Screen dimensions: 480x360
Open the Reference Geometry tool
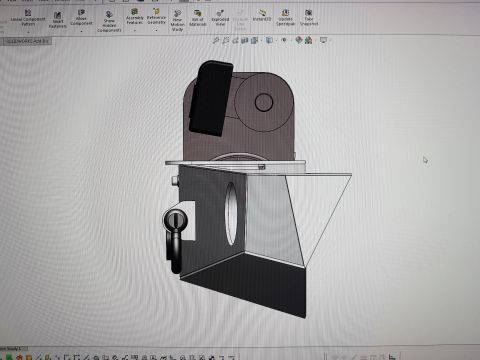click(x=156, y=17)
